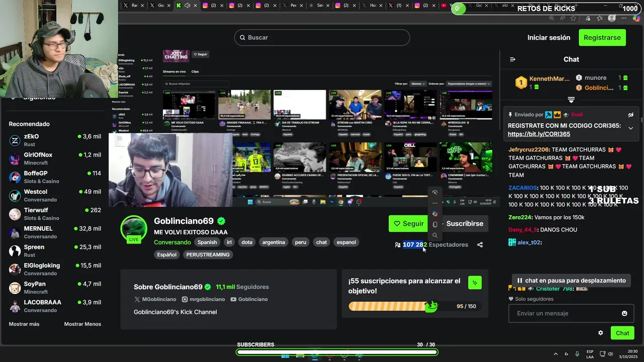Viewport: 644px width, 362px height.
Task: Open the emoji picker in message box
Action: pos(624,313)
